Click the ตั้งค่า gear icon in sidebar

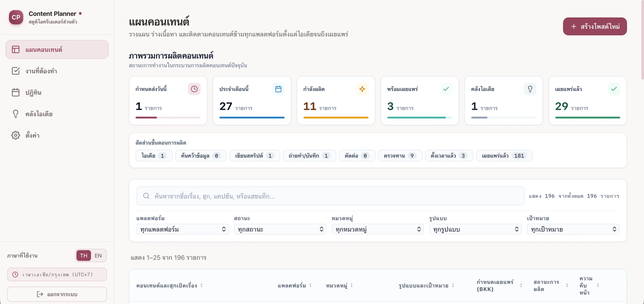click(x=16, y=135)
